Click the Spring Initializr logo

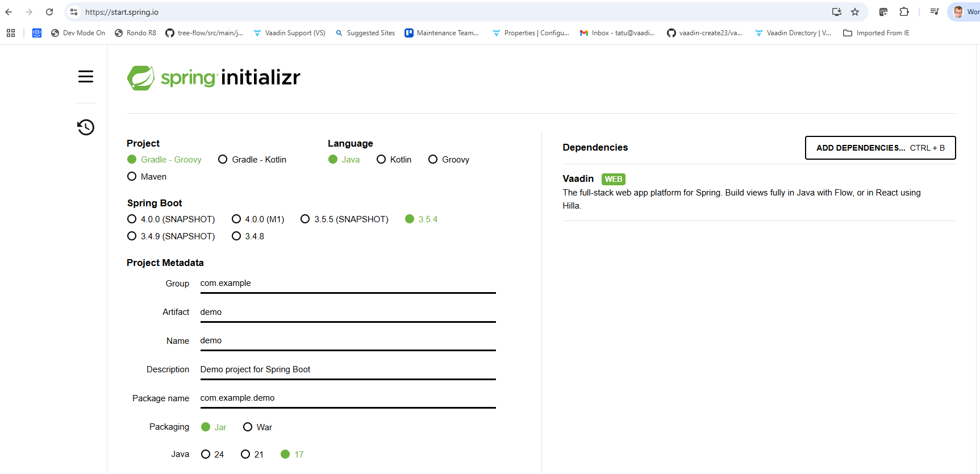pos(214,78)
